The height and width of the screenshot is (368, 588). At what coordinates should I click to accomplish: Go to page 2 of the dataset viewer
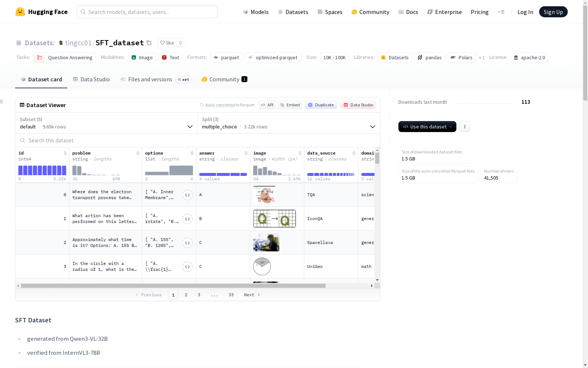tap(186, 295)
